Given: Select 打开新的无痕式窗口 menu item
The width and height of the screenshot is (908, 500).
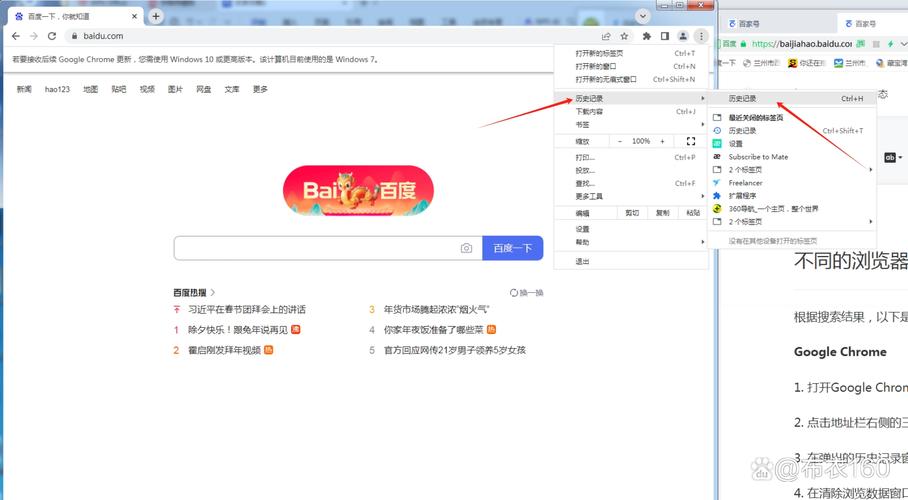Looking at the screenshot, I should [631, 79].
